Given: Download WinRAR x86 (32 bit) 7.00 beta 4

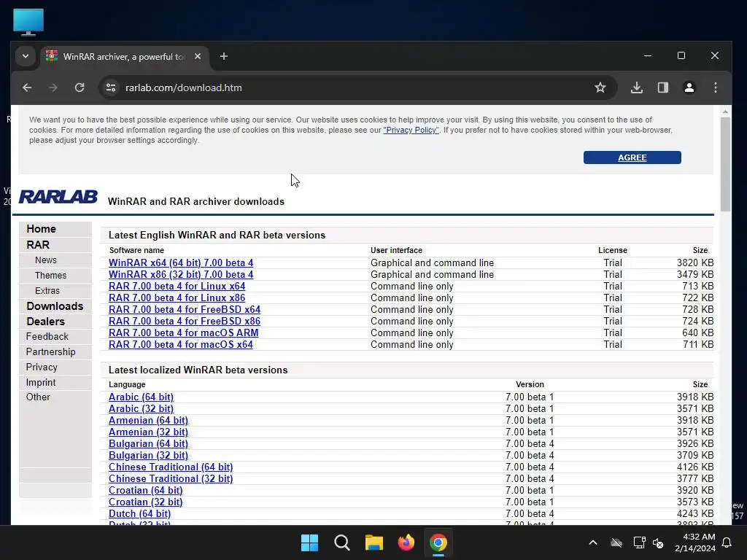Looking at the screenshot, I should 181,275.
